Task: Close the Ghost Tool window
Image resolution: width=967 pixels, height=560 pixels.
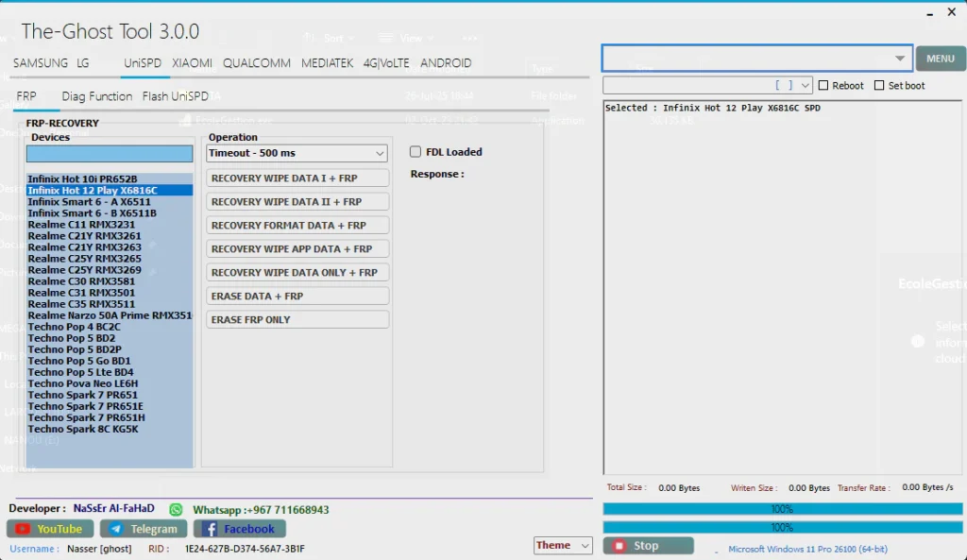Action: (x=952, y=12)
